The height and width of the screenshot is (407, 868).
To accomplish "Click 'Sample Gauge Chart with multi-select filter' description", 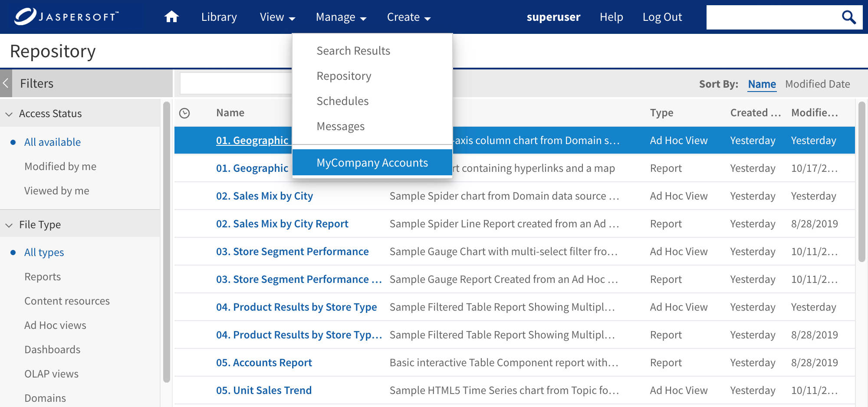I will click(503, 251).
